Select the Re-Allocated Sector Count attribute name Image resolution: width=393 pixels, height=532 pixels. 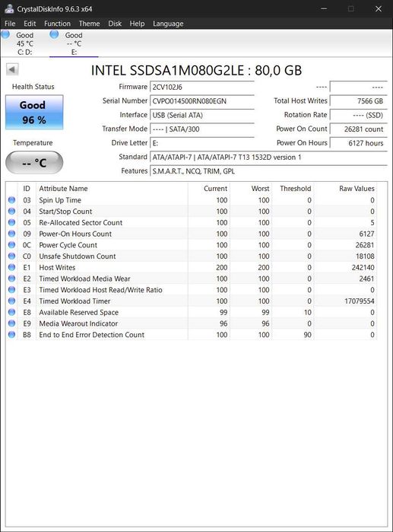81,222
